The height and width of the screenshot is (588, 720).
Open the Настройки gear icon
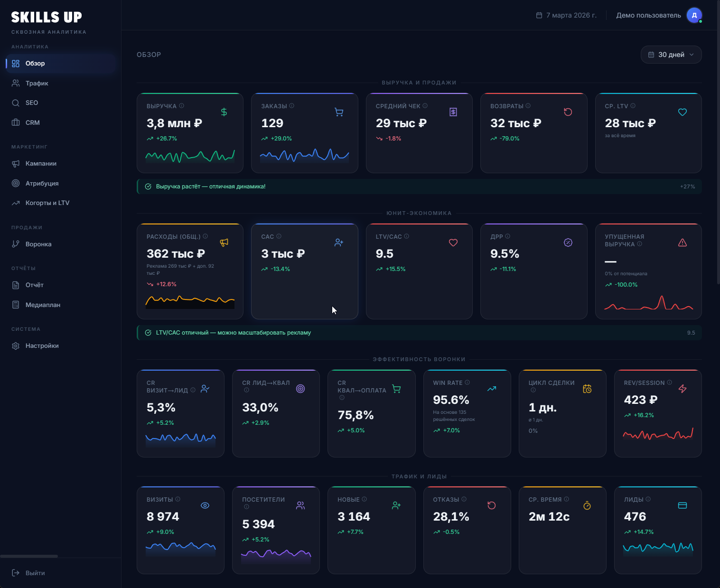(15, 345)
